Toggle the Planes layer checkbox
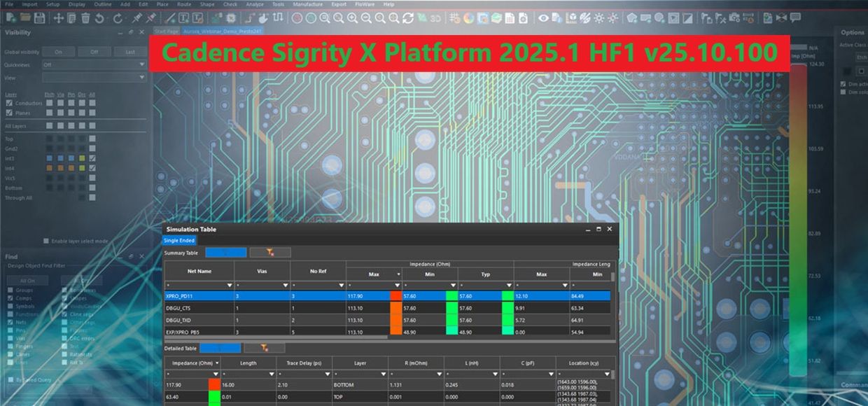This screenshot has width=868, height=406. (10, 112)
